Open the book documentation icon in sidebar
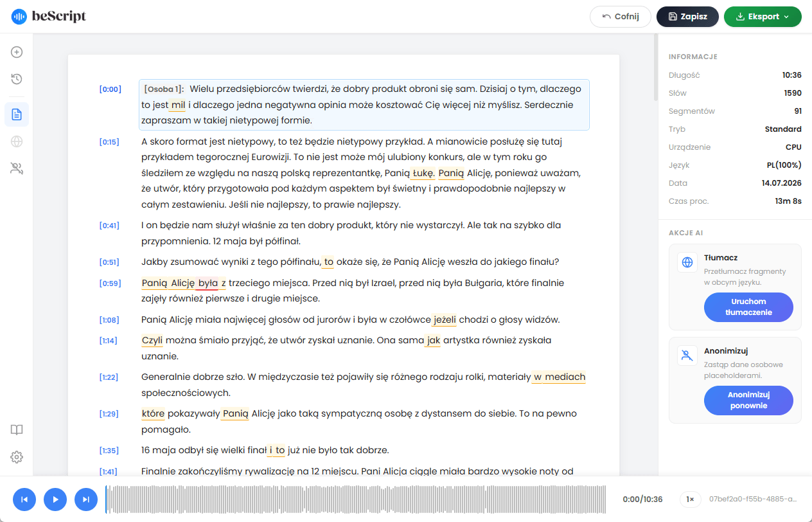This screenshot has width=812, height=522. [17, 430]
